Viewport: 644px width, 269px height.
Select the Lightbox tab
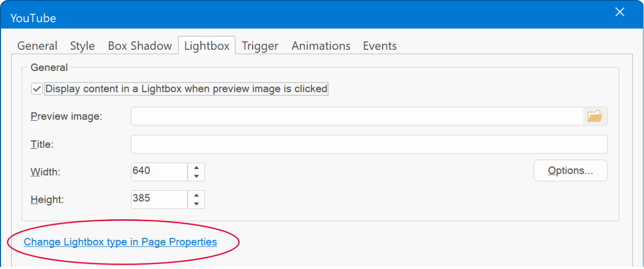[207, 46]
